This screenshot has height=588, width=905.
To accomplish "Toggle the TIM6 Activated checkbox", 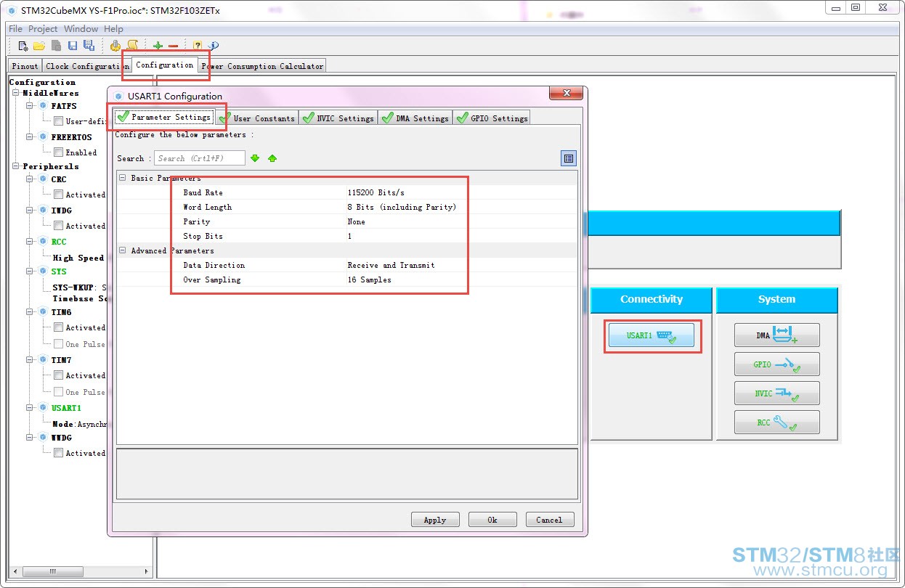I will tap(58, 327).
